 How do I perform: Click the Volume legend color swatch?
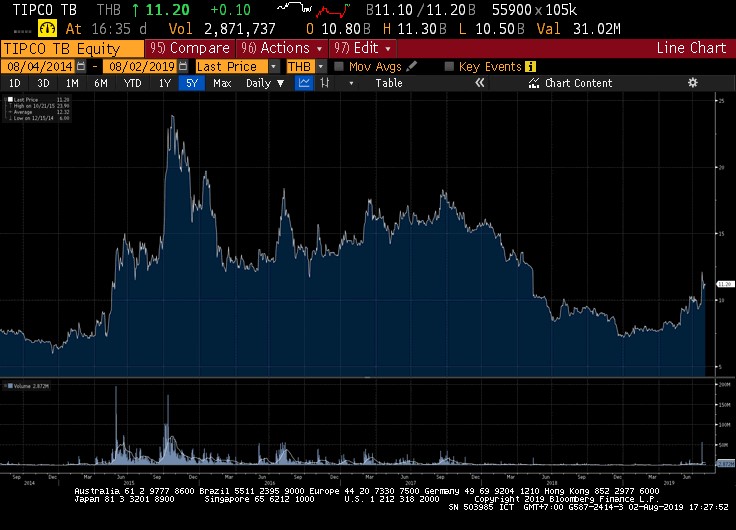tap(10, 386)
